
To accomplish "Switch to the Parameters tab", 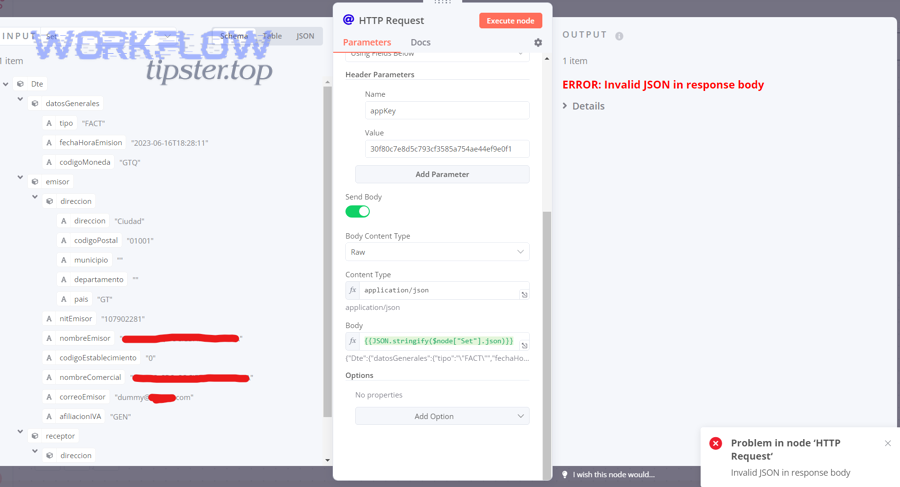I will pyautogui.click(x=367, y=42).
